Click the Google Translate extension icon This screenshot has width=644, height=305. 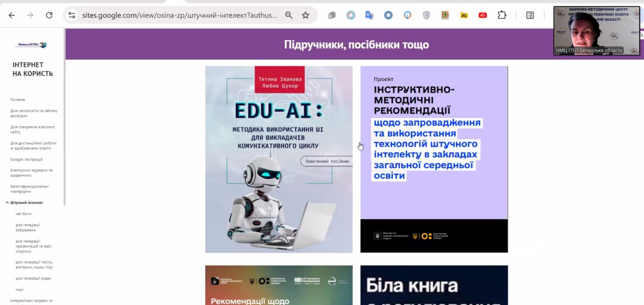click(369, 15)
